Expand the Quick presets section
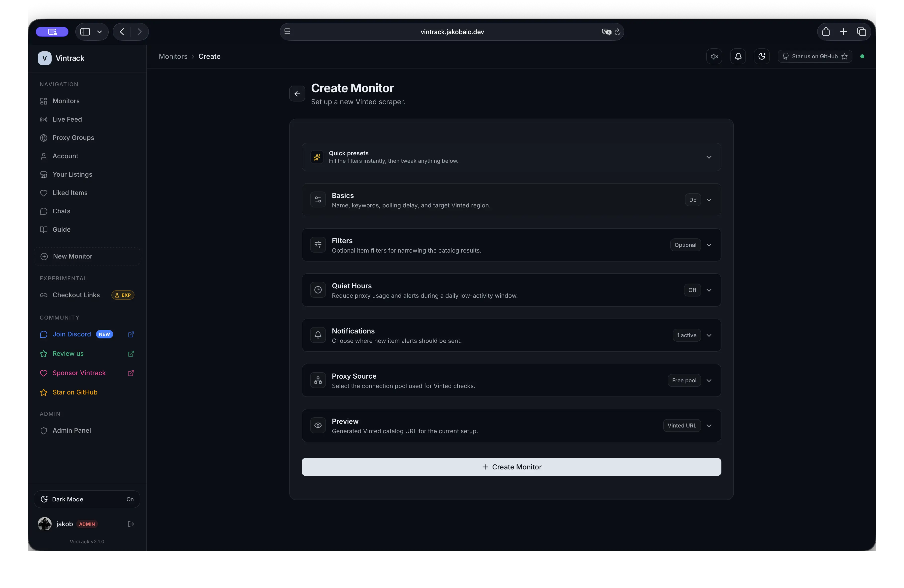 click(511, 157)
